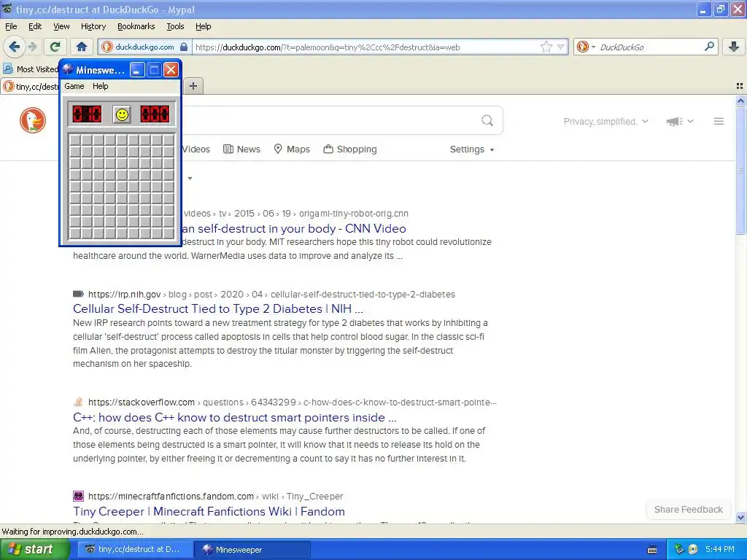Viewport: 747px width, 560px height.
Task: Open the hamburger menu on the DuckDuckGo page
Action: point(719,122)
